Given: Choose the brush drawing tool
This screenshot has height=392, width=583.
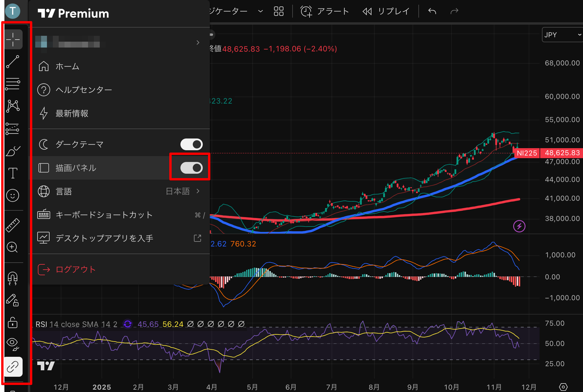Looking at the screenshot, I should 13,151.
